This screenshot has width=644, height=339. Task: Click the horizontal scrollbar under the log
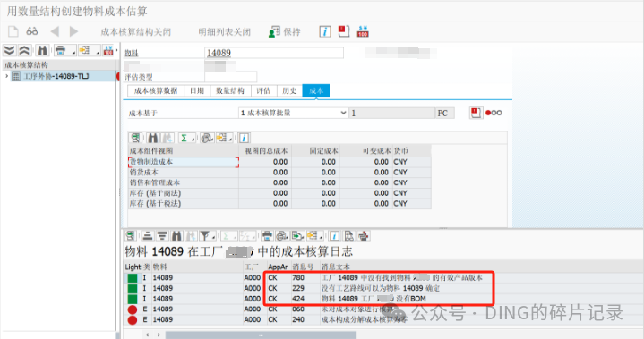tap(261, 335)
